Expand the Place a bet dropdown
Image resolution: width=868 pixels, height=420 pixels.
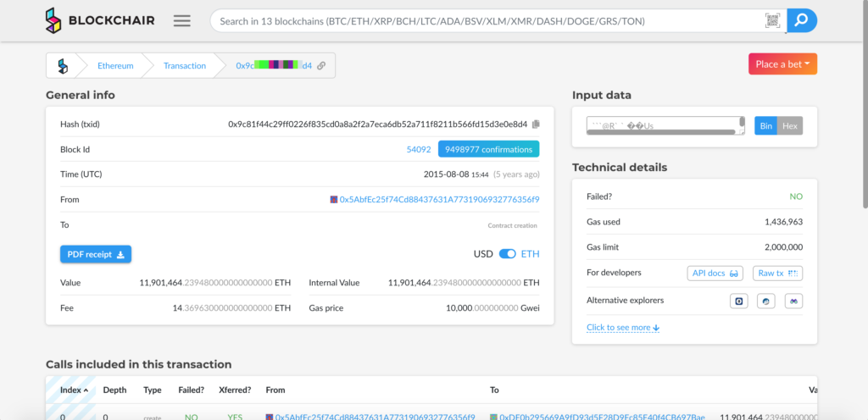pyautogui.click(x=782, y=64)
